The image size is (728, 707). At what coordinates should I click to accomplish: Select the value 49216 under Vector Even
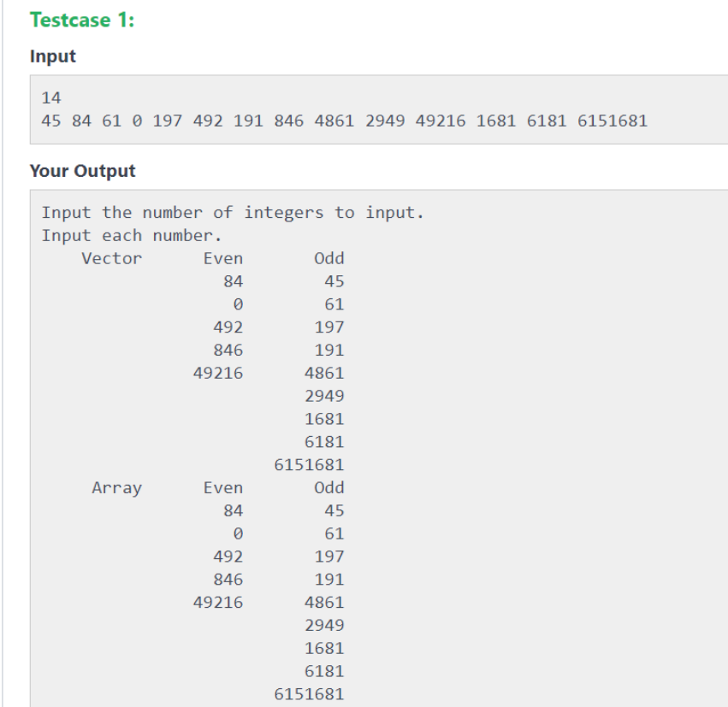click(219, 373)
